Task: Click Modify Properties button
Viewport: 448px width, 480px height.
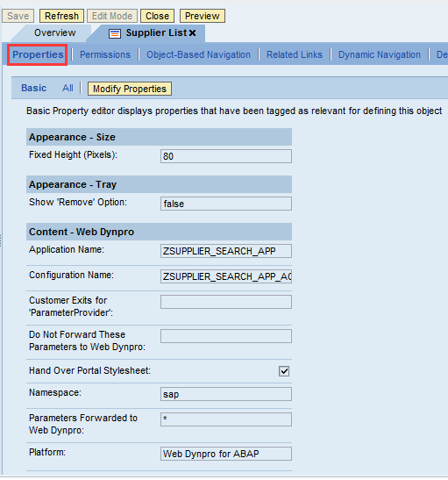Action: [x=130, y=89]
